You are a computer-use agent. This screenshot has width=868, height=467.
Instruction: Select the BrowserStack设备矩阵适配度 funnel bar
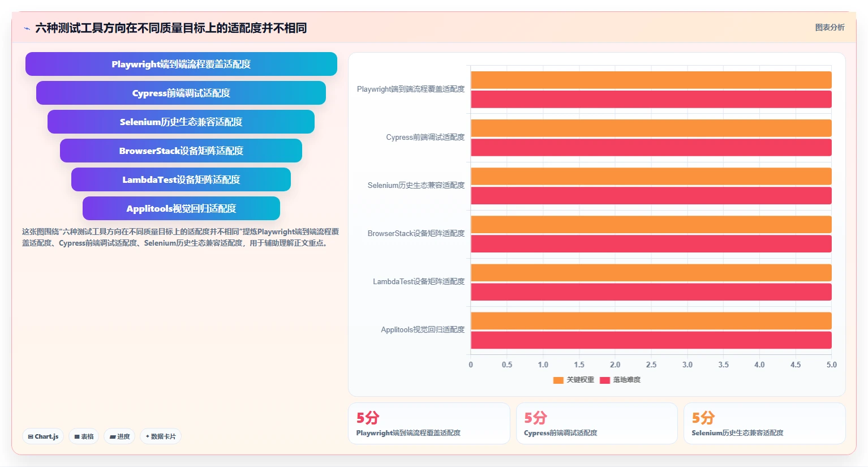click(x=181, y=151)
